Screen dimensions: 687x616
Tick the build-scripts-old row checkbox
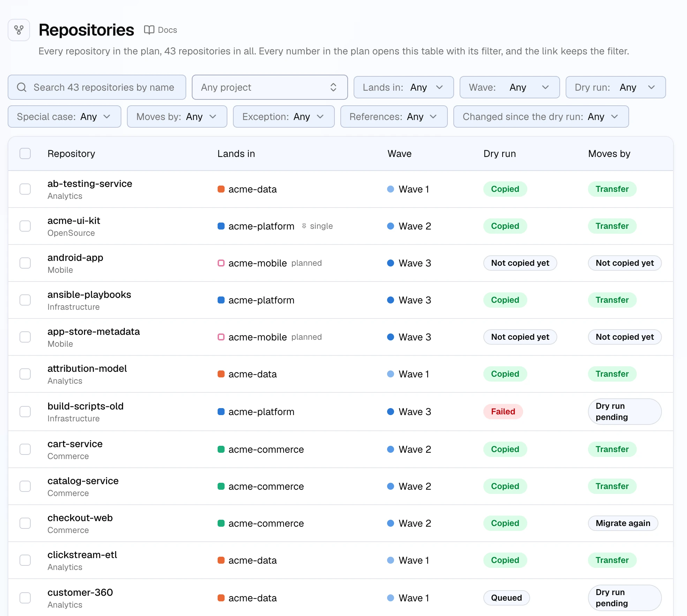25,412
